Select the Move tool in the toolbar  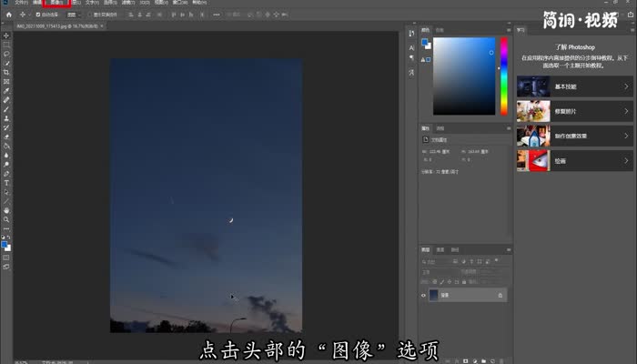(x=6, y=35)
